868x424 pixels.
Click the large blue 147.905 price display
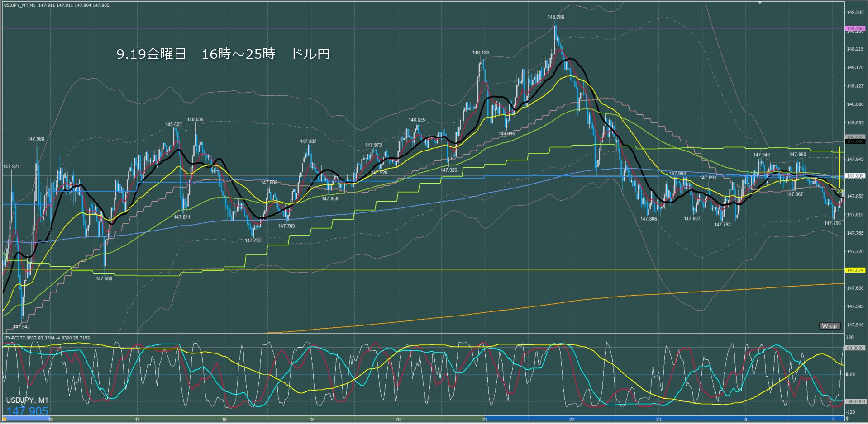tap(27, 411)
